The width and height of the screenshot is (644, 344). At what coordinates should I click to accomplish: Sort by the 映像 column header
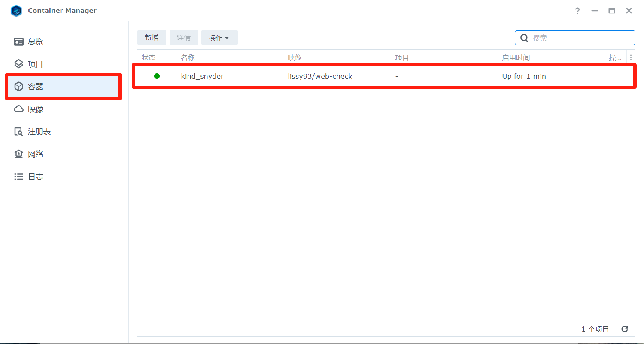click(x=295, y=57)
